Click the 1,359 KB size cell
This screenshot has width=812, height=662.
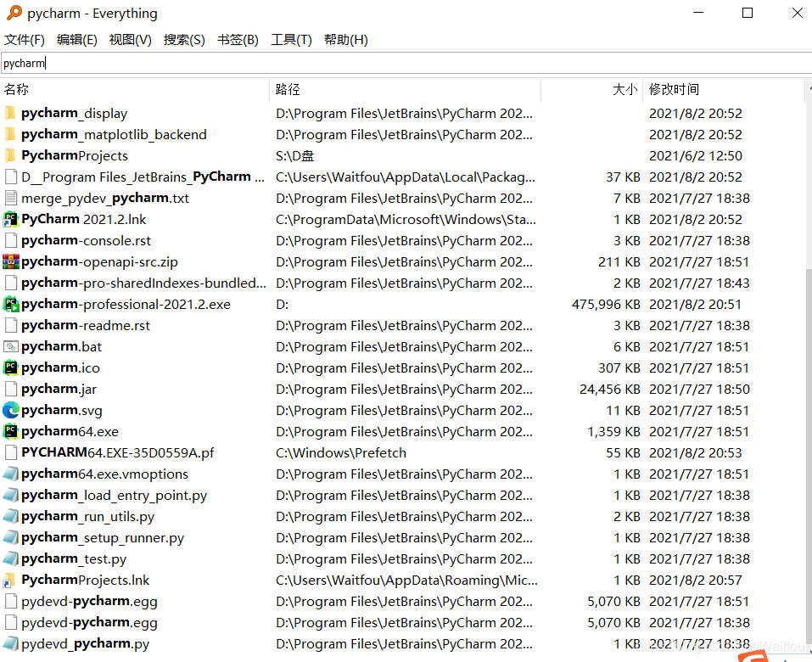pos(614,432)
